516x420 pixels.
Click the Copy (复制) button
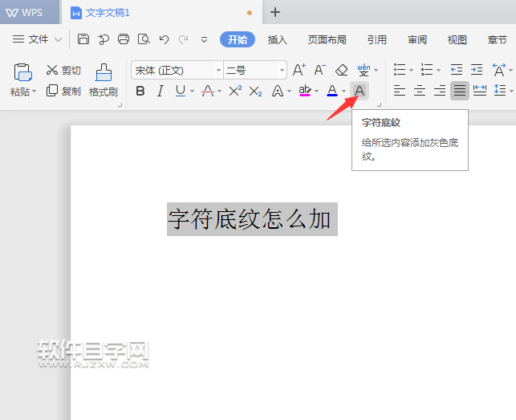pyautogui.click(x=63, y=91)
